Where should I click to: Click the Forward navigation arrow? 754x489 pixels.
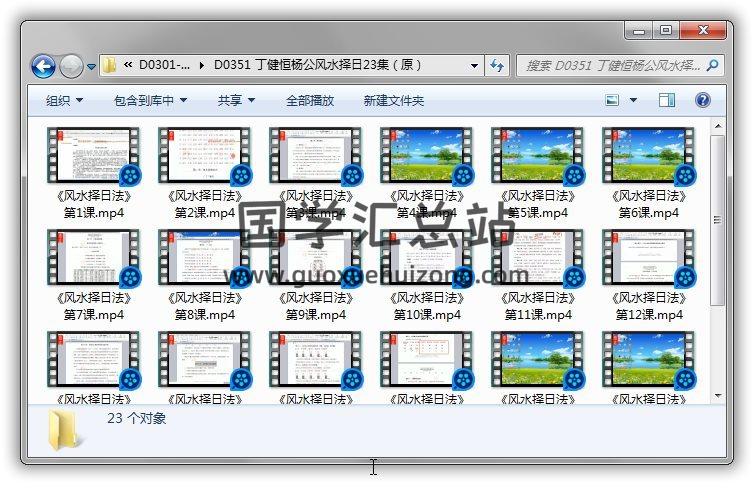click(71, 66)
